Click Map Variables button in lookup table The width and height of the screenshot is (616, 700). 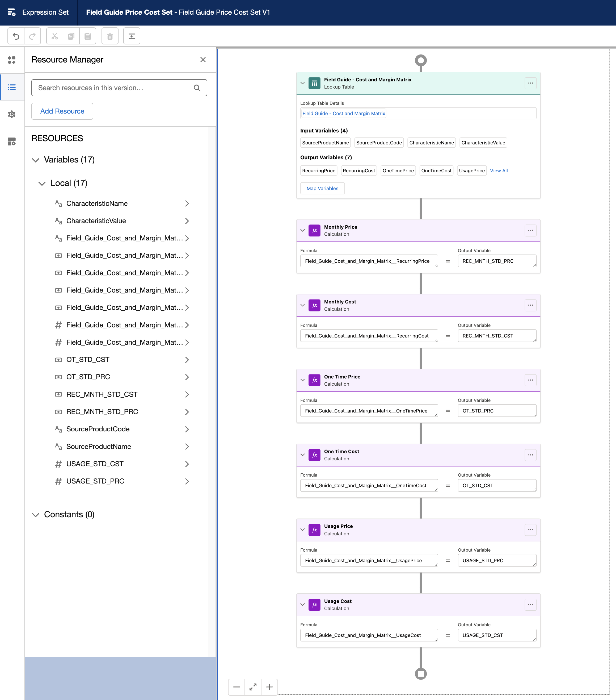[x=322, y=188]
